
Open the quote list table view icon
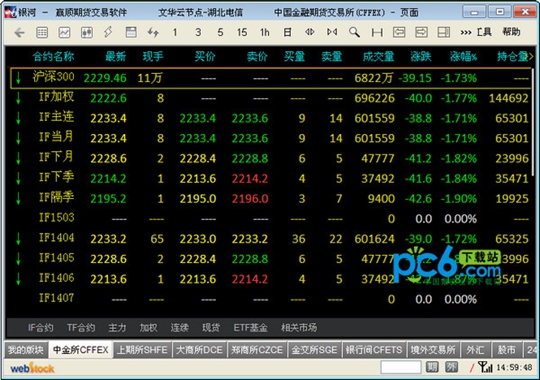pyautogui.click(x=42, y=33)
